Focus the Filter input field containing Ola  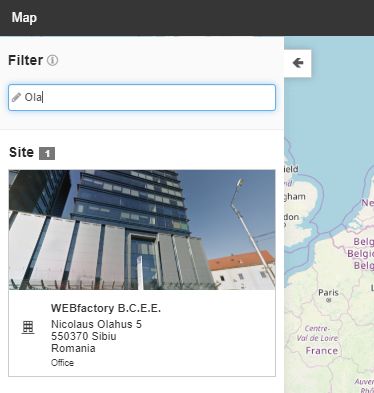click(142, 97)
